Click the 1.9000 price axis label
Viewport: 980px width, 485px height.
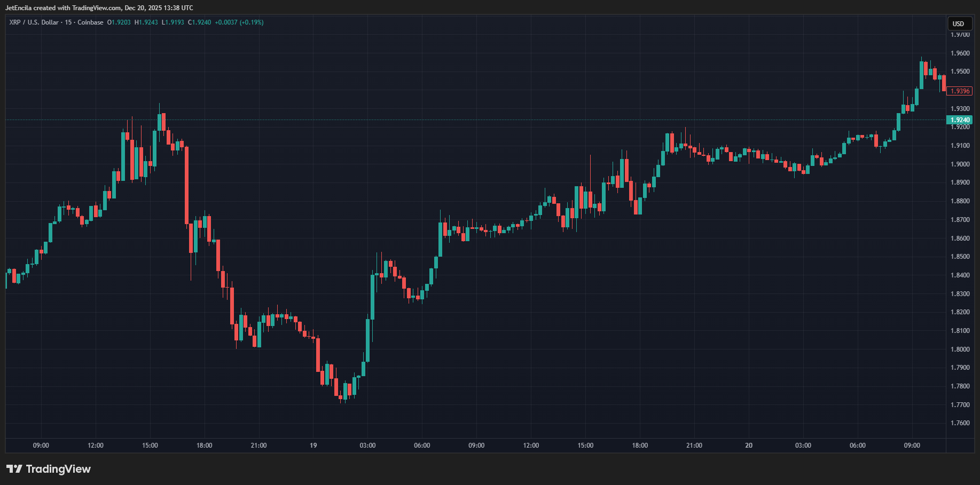coord(960,164)
